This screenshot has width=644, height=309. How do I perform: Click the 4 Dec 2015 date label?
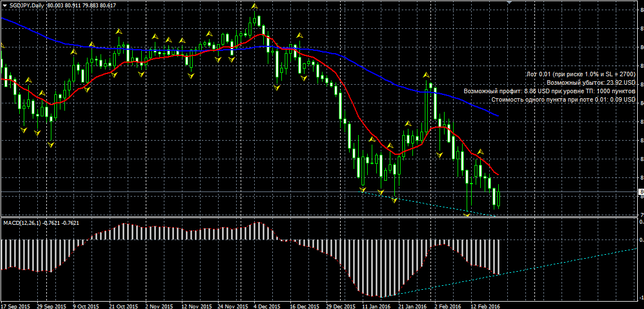267,306
